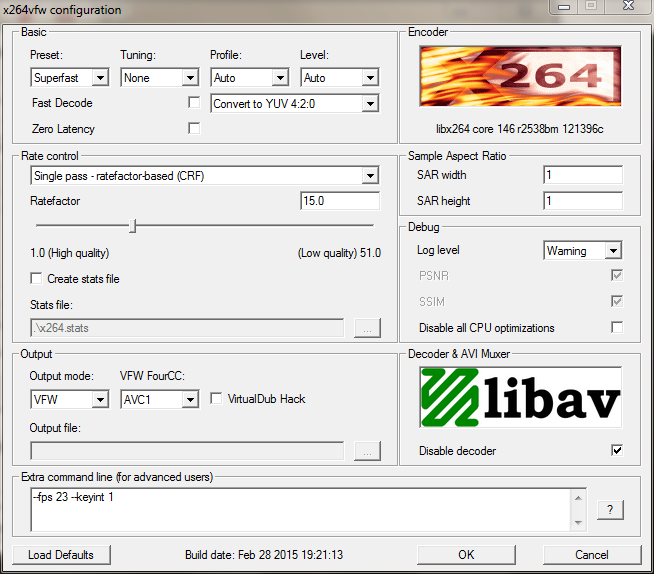Toggle the PSNR checkbox
The image size is (654, 574).
click(x=617, y=275)
